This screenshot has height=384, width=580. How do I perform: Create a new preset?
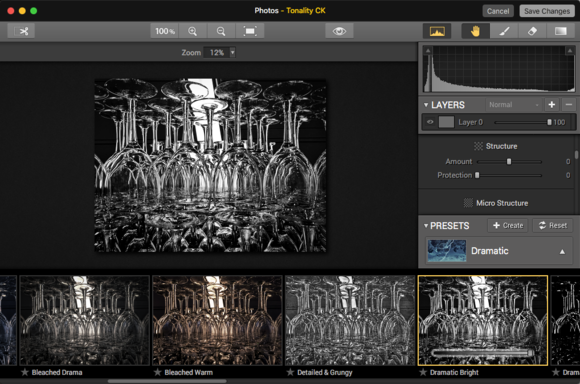[x=508, y=225]
